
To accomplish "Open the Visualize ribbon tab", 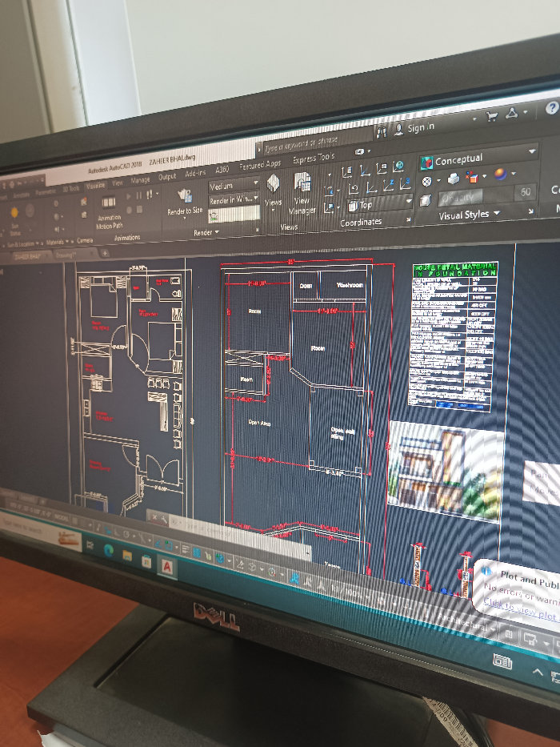I will 96,185.
